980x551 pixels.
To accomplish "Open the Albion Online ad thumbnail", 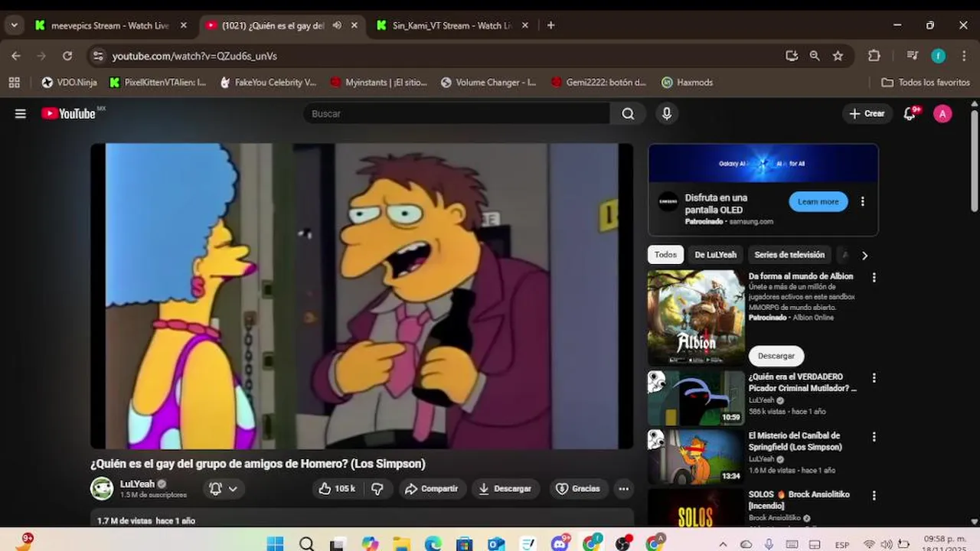I will point(696,317).
